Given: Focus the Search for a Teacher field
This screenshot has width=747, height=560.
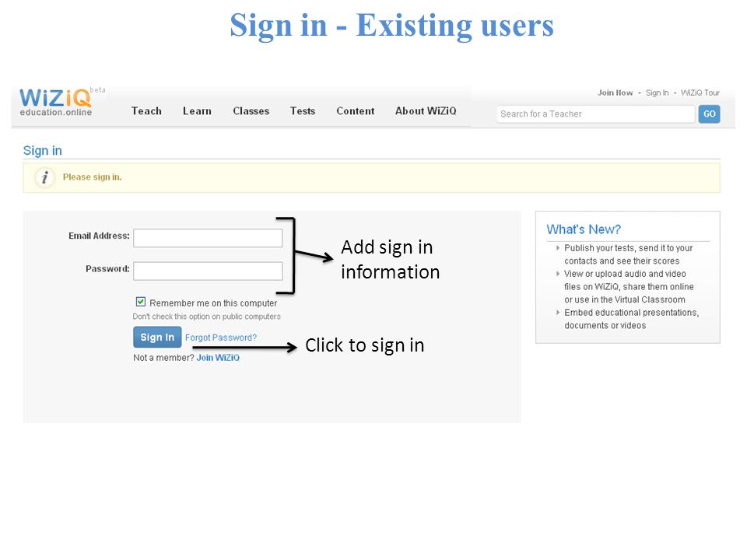Looking at the screenshot, I should 595,114.
